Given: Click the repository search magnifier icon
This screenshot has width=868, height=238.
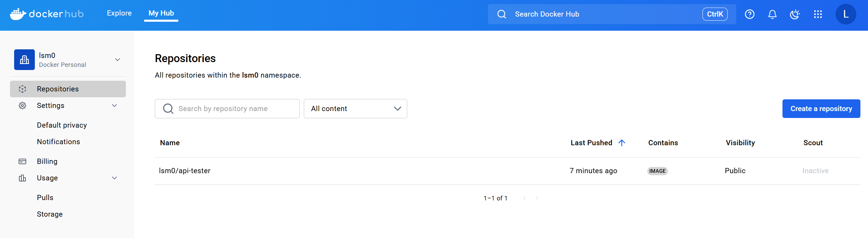Looking at the screenshot, I should pos(168,109).
